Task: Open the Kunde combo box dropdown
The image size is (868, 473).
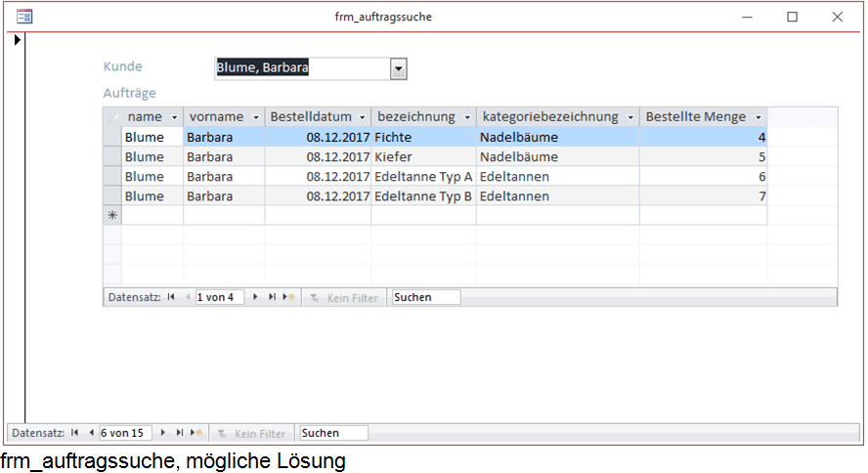Action: coord(398,68)
